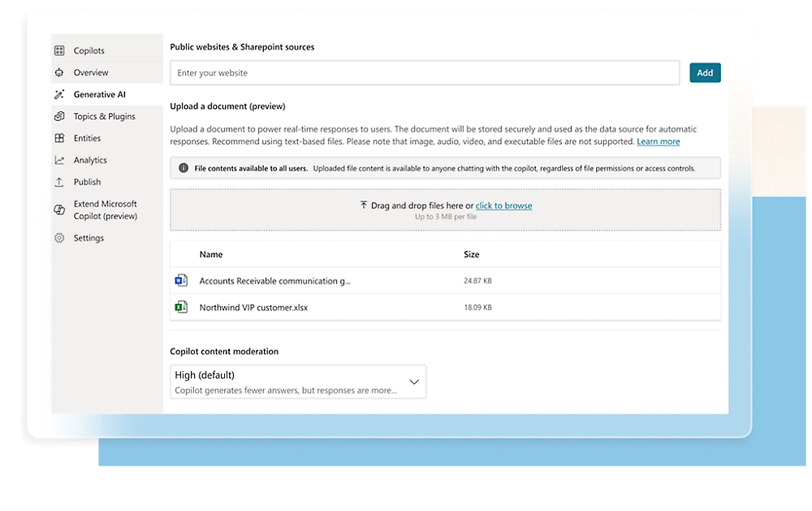Click the Size column header
Screen dimensions: 812x511
(x=471, y=254)
